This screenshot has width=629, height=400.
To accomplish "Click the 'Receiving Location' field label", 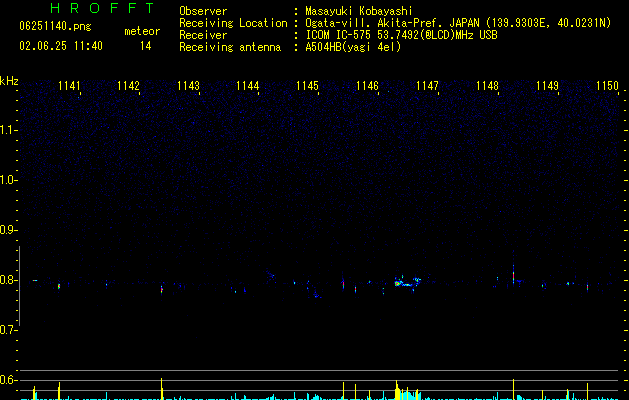I will (233, 23).
